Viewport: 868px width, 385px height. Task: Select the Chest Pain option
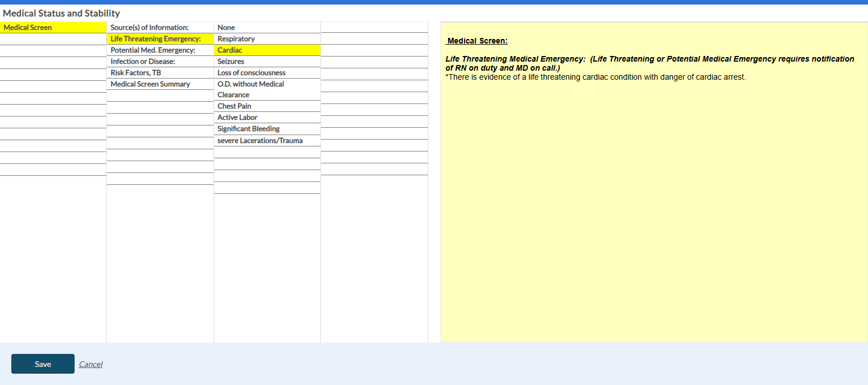click(x=267, y=106)
